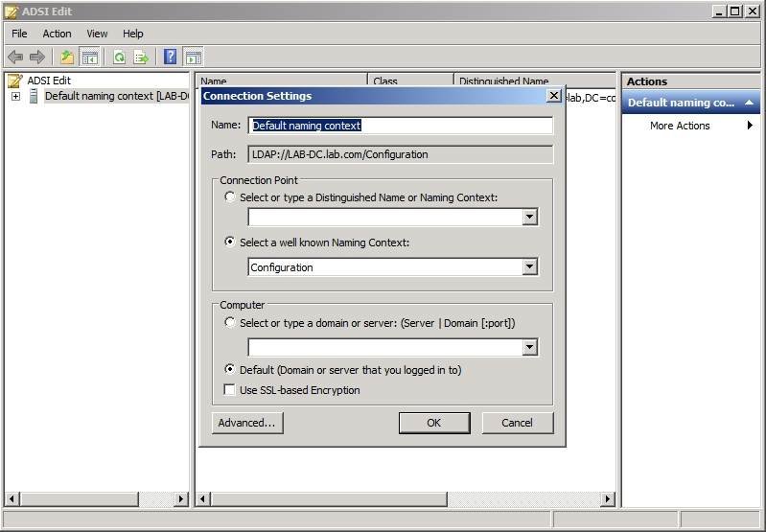Screen dimensions: 766x532
Task: Click the Cancel button
Action: tap(518, 423)
